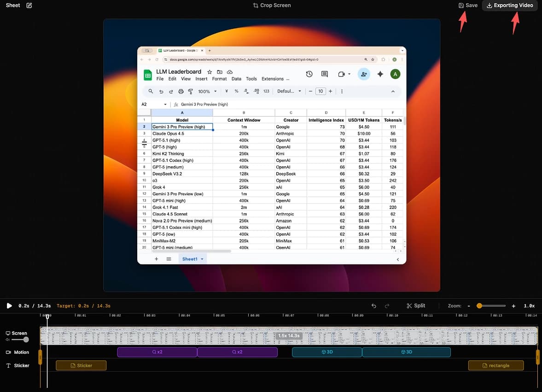Viewport: 542px width, 392px height.
Task: Zoom in the timeline with the plus button
Action: tap(513, 306)
